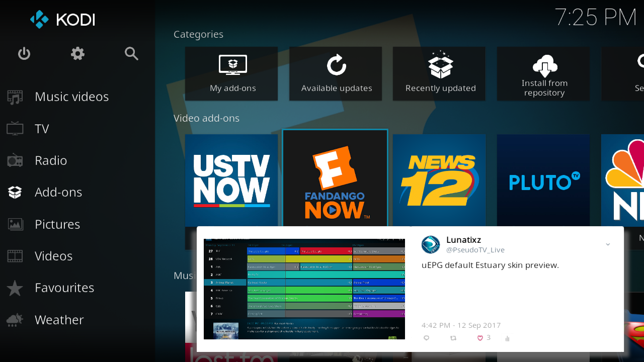
Task: Click the reply icon on the tweet
Action: (x=427, y=338)
